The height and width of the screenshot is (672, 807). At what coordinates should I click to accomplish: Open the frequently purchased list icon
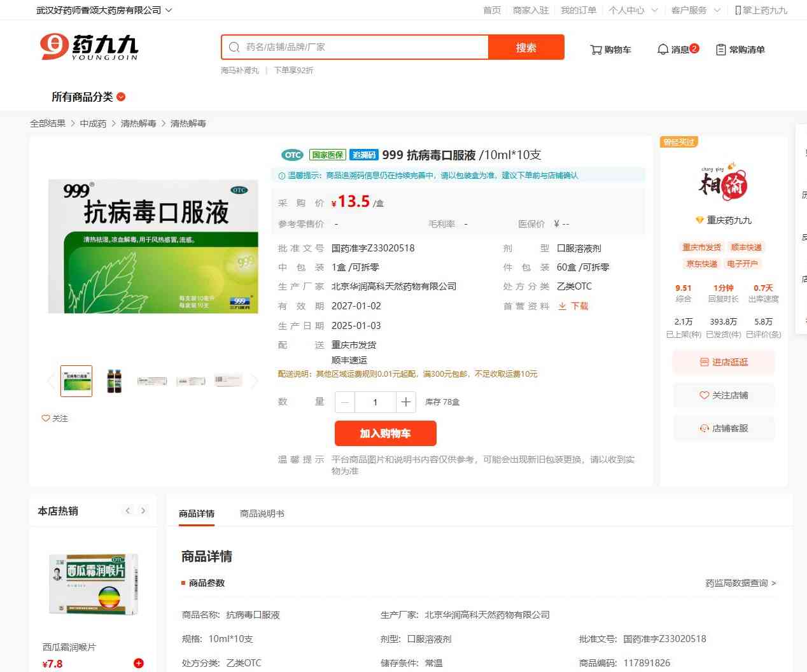click(x=721, y=50)
